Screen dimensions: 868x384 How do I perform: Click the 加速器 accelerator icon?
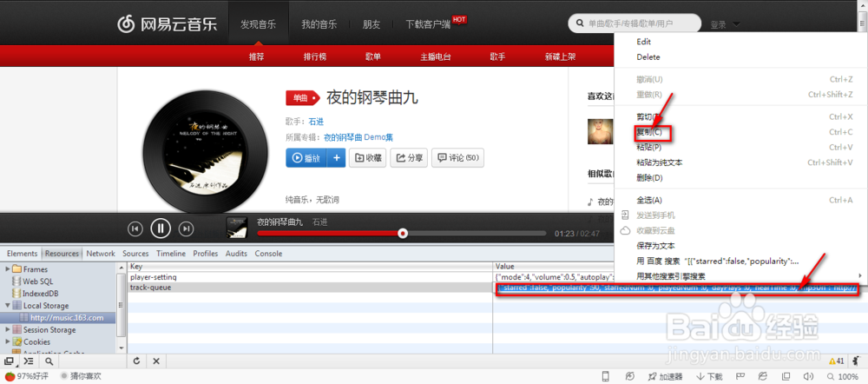click(x=666, y=377)
